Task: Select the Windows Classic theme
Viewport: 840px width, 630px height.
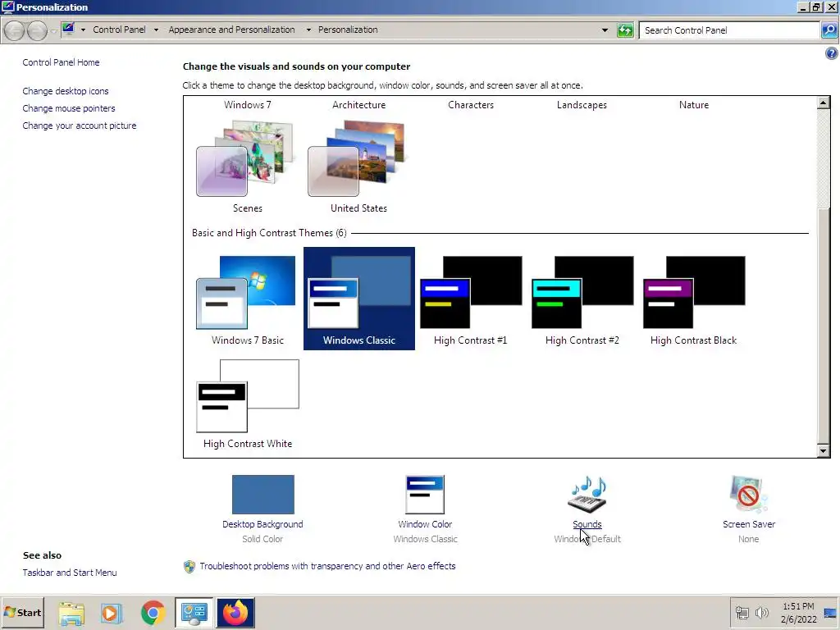Action: click(359, 299)
